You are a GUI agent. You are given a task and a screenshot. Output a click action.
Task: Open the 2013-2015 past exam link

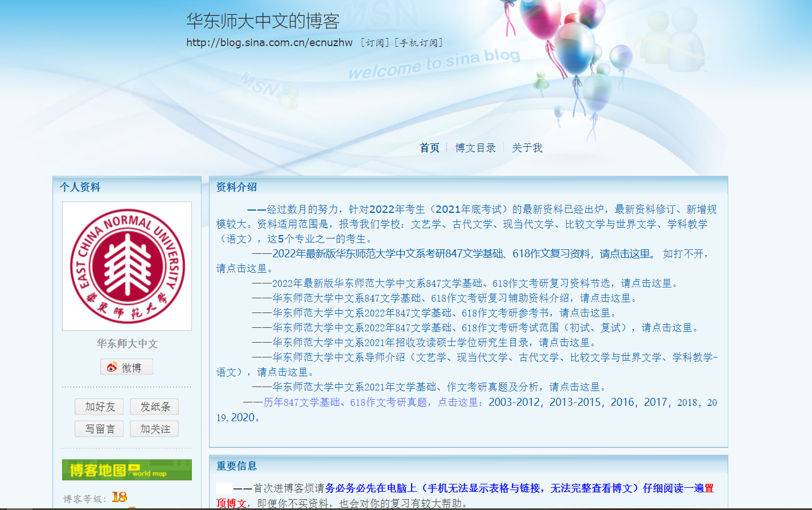coord(575,402)
